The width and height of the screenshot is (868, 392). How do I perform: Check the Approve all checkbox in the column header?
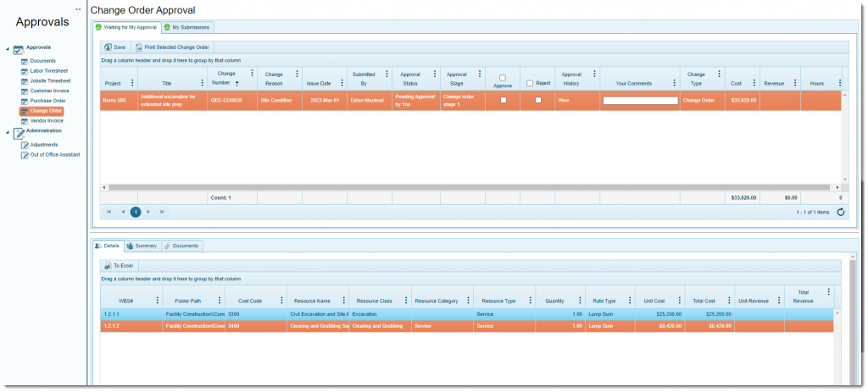pos(503,78)
